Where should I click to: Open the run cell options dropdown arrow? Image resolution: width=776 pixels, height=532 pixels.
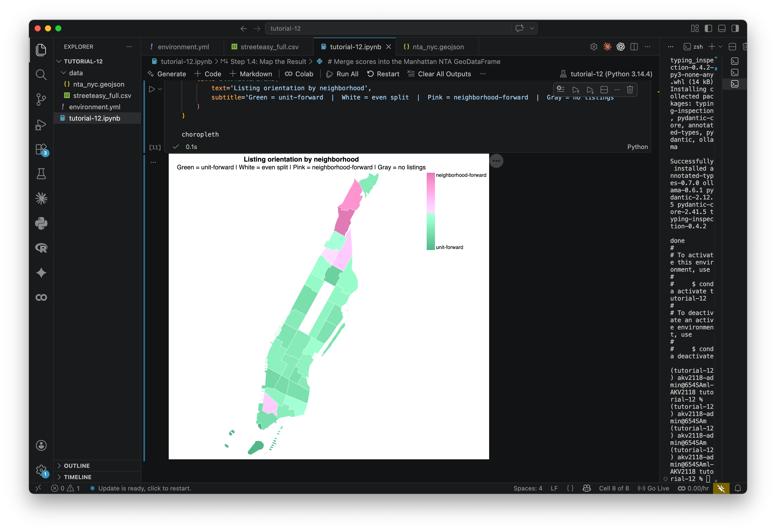160,89
